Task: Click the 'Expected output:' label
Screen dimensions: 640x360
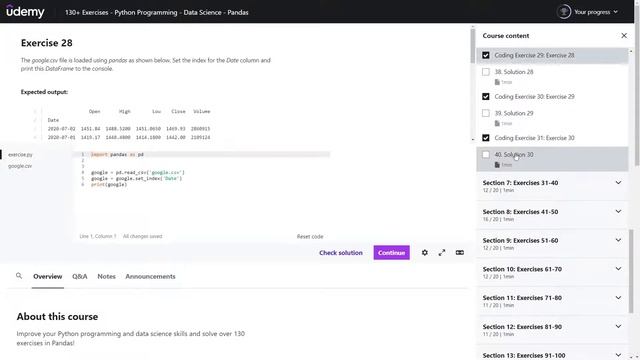Action: tap(44, 92)
